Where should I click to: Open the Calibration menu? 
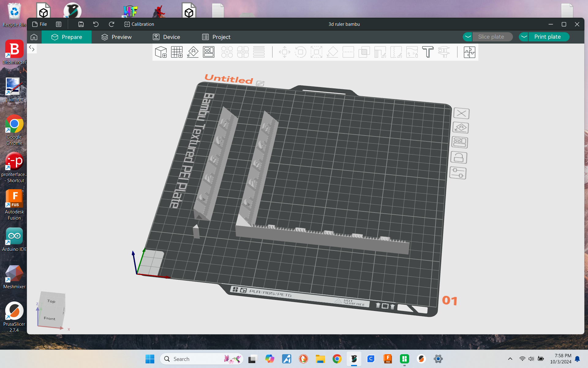tap(139, 24)
